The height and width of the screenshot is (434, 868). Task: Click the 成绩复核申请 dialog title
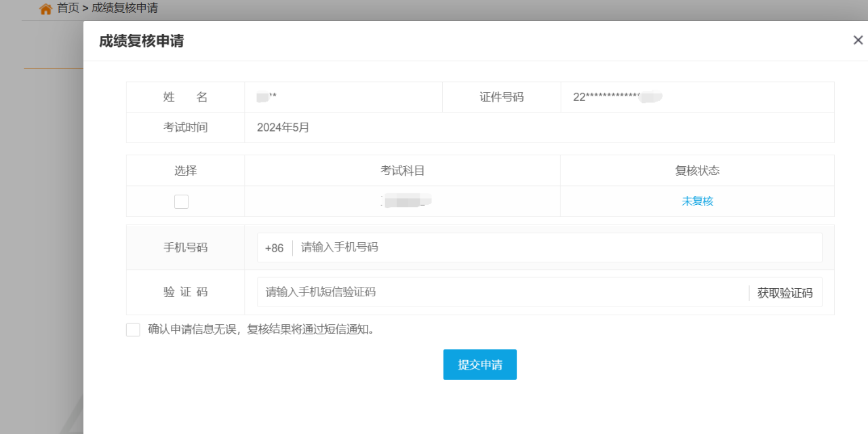pyautogui.click(x=141, y=41)
